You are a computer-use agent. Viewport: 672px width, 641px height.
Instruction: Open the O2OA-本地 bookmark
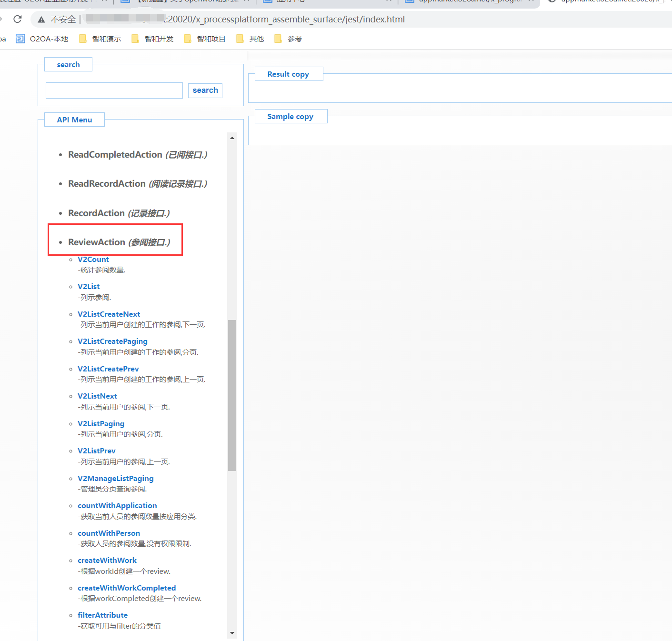coord(42,39)
